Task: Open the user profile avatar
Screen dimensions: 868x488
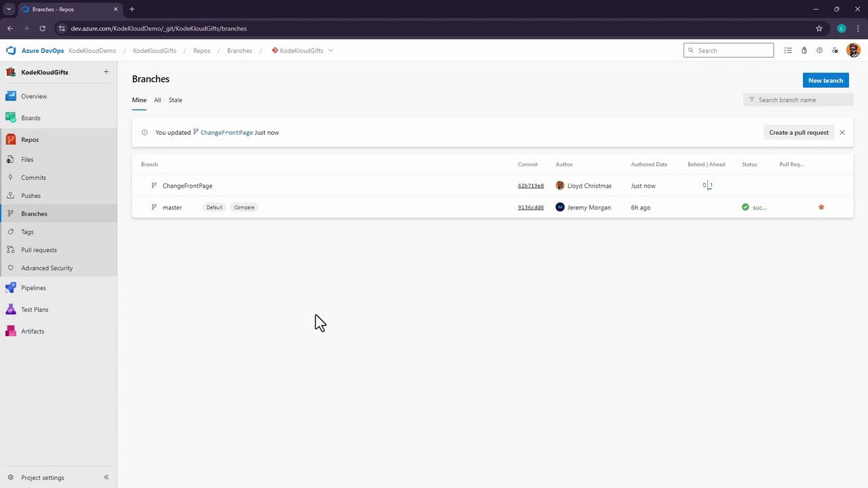Action: point(853,50)
